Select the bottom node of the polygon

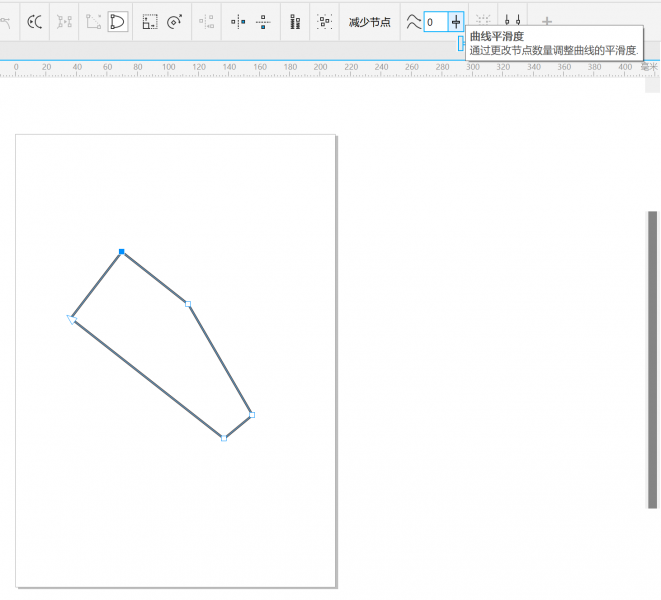(224, 438)
